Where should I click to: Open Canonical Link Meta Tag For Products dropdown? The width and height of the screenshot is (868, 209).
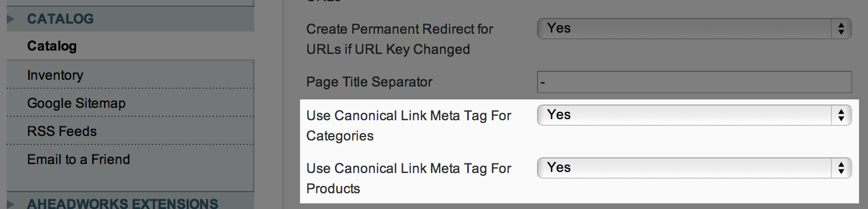pyautogui.click(x=695, y=168)
